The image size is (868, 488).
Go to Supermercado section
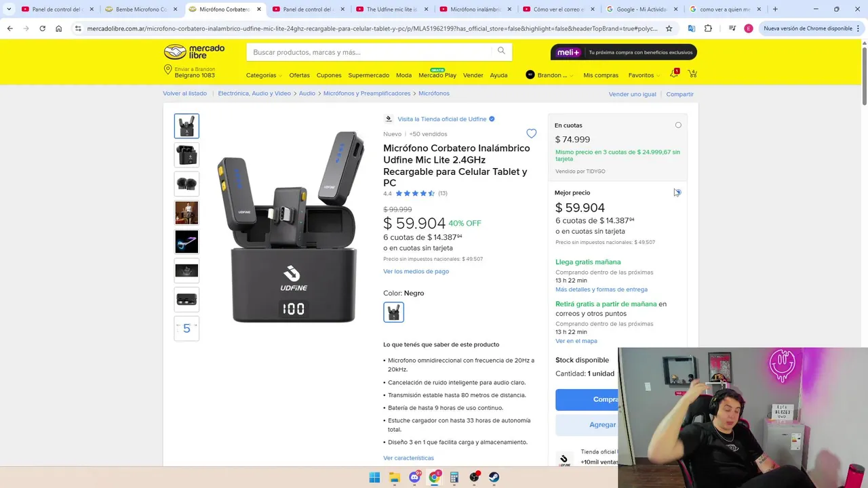(x=368, y=75)
